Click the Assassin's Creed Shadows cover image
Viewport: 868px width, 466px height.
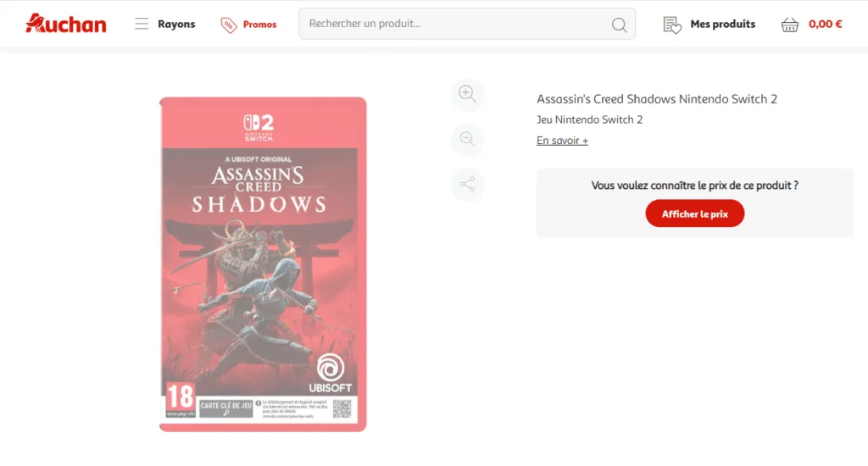tap(263, 264)
